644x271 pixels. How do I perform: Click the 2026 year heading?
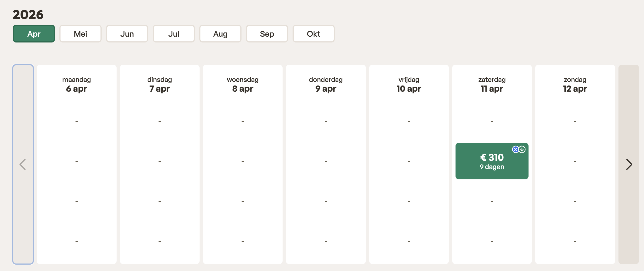coord(28,14)
